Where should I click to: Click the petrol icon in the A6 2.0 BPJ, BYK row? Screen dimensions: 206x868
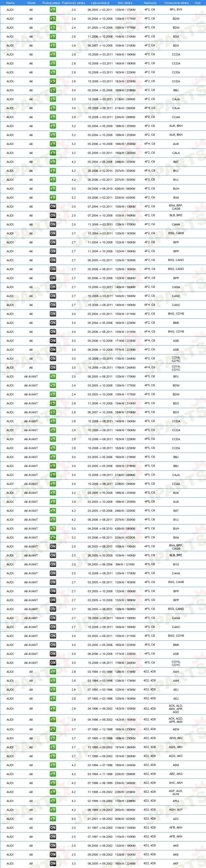point(53,10)
